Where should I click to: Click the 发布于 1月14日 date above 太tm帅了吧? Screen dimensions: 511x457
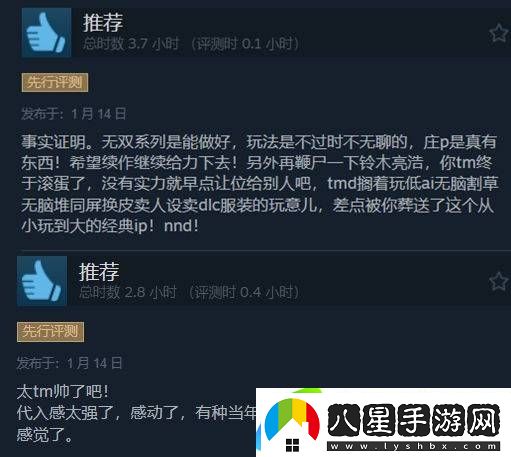click(x=70, y=363)
